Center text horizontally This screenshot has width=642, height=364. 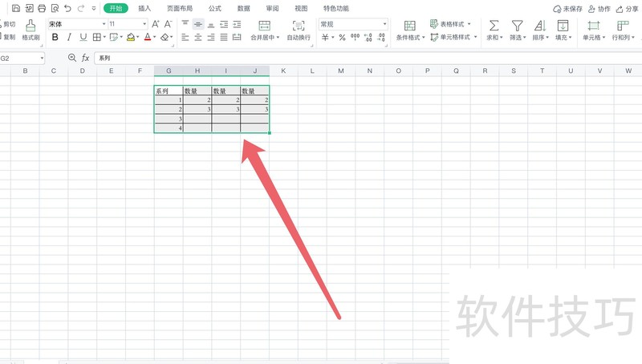pyautogui.click(x=198, y=37)
